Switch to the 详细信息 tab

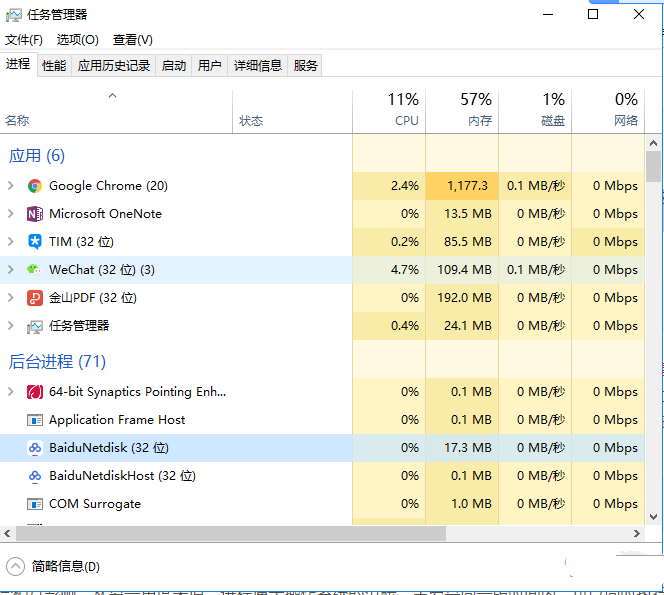258,66
